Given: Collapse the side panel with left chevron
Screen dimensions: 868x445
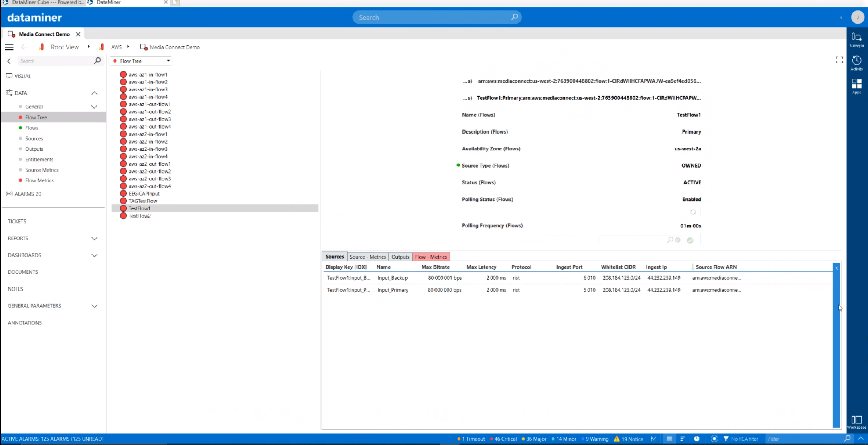Looking at the screenshot, I should [9, 61].
